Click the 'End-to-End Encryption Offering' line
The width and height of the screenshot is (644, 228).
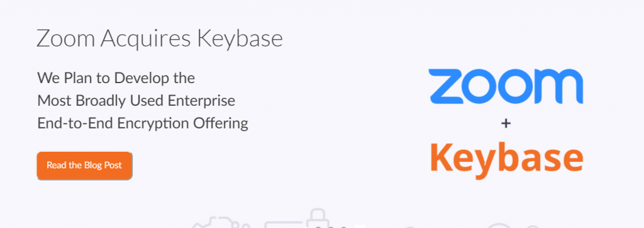click(x=143, y=123)
